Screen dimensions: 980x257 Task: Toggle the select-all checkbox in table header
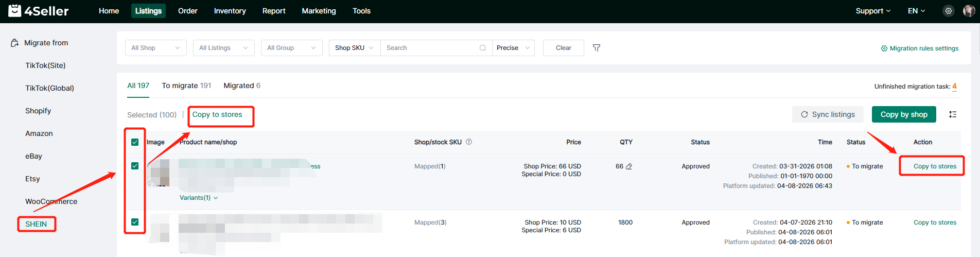(x=135, y=142)
